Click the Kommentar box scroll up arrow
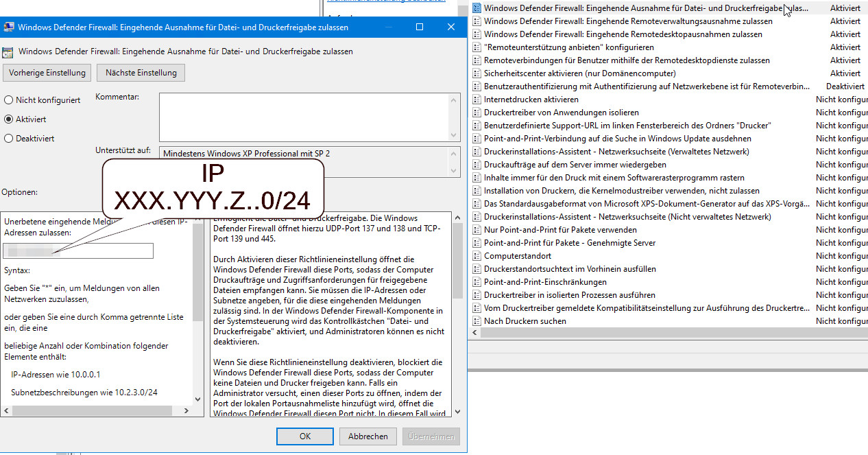Image resolution: width=868 pixels, height=455 pixels. click(455, 100)
